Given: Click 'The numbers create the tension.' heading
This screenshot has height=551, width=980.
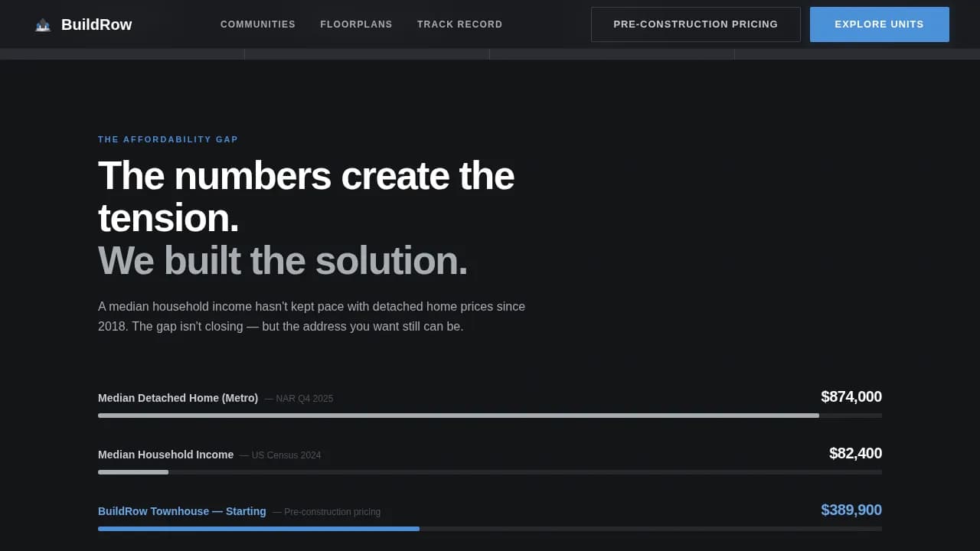Looking at the screenshot, I should (306, 197).
